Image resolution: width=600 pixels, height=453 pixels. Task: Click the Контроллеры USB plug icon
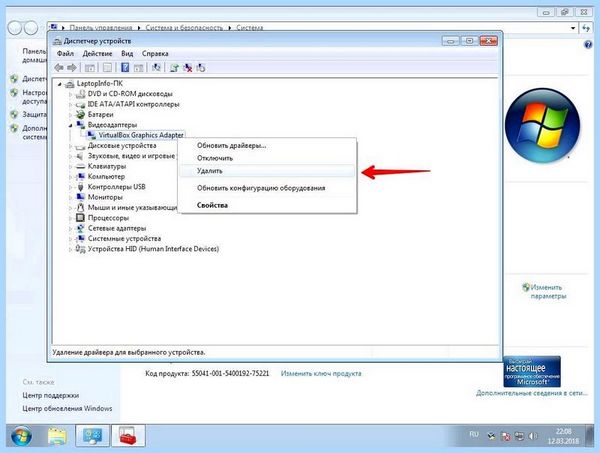[x=80, y=187]
